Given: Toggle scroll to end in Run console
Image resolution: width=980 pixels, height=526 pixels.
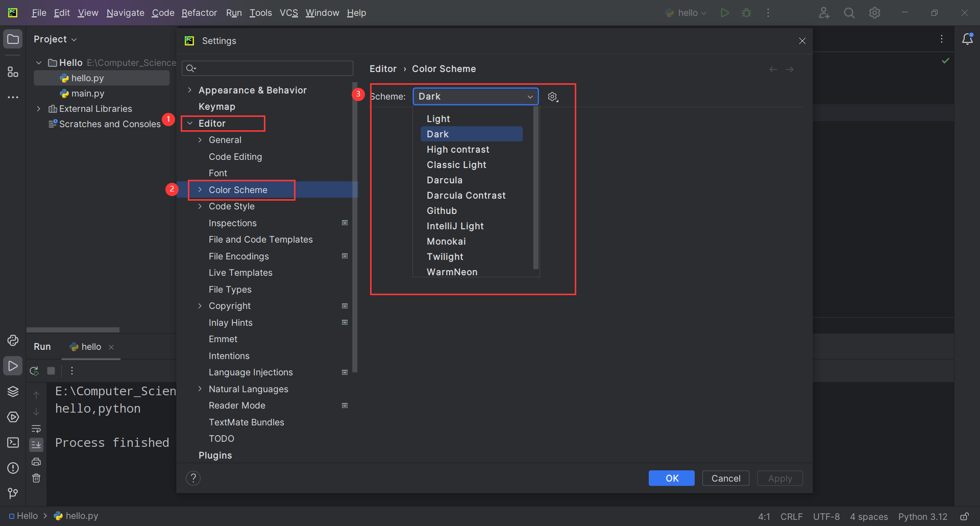Looking at the screenshot, I should tap(36, 445).
